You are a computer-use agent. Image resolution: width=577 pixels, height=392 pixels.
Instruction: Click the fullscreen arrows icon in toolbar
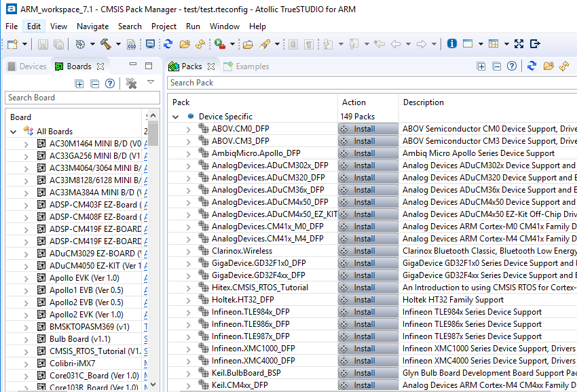click(519, 44)
